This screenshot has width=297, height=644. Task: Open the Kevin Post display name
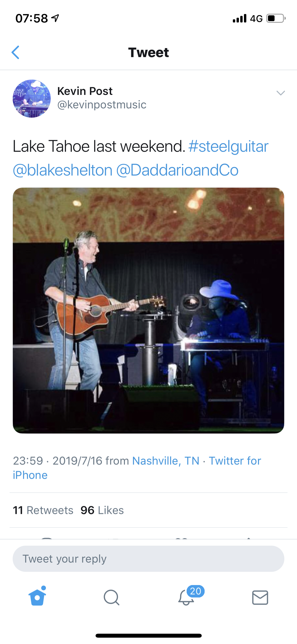(85, 91)
